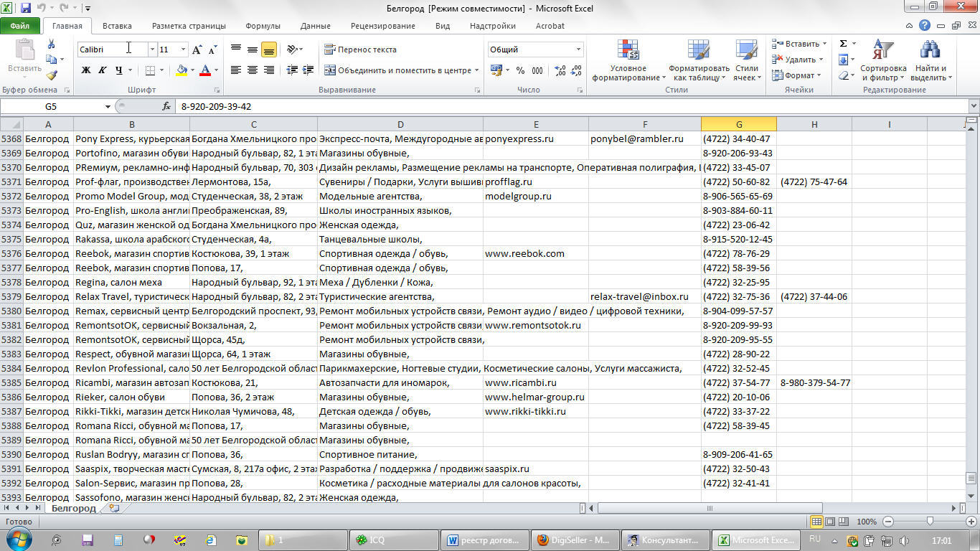Switch to Данные tab
The height and width of the screenshot is (551, 980).
316,26
